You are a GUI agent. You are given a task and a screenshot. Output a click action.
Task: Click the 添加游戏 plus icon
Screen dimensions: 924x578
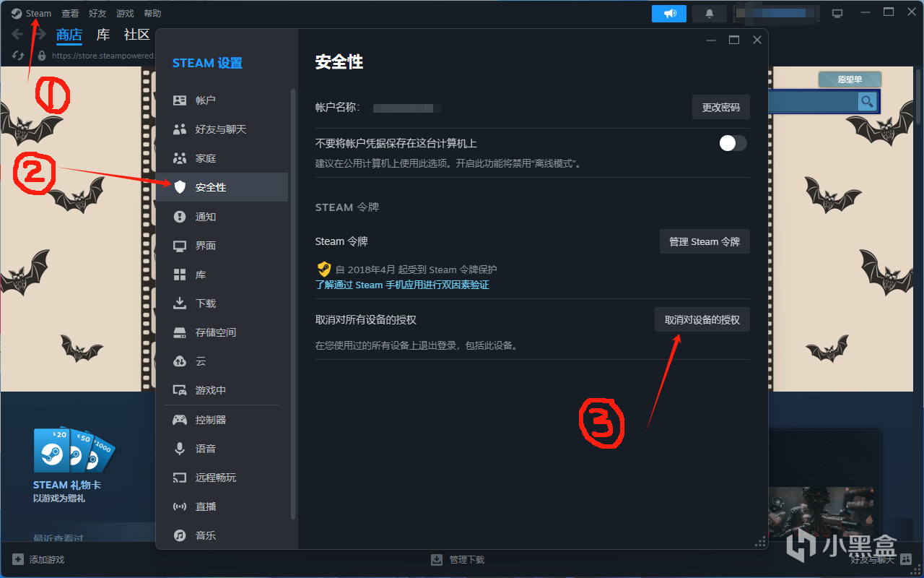[x=17, y=559]
